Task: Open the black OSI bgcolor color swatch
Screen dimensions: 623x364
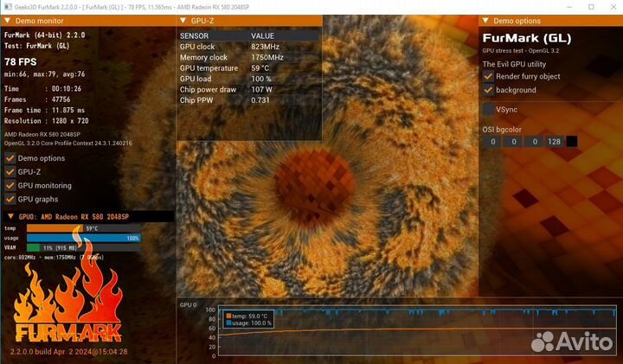Action: [572, 142]
